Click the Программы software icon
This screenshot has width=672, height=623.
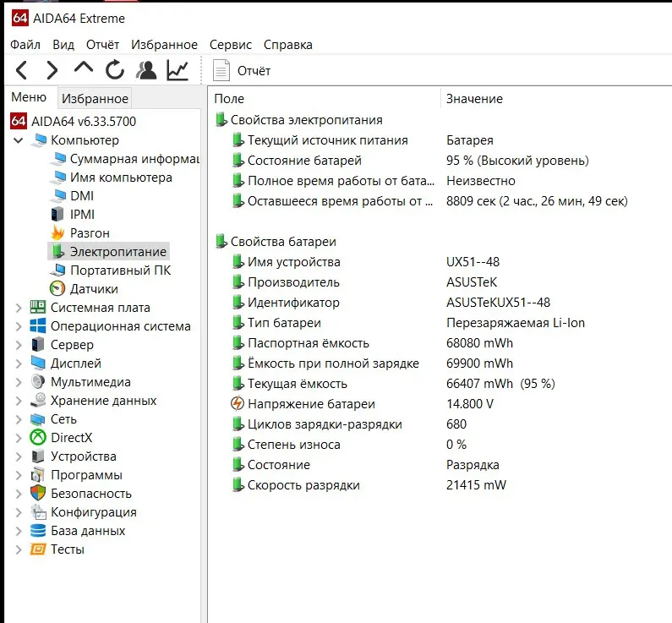tap(38, 474)
